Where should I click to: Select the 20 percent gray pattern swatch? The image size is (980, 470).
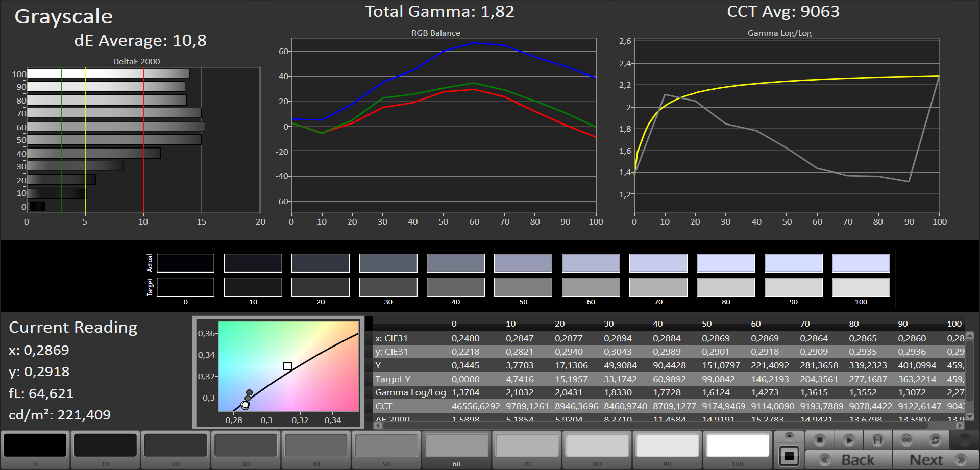tap(176, 445)
